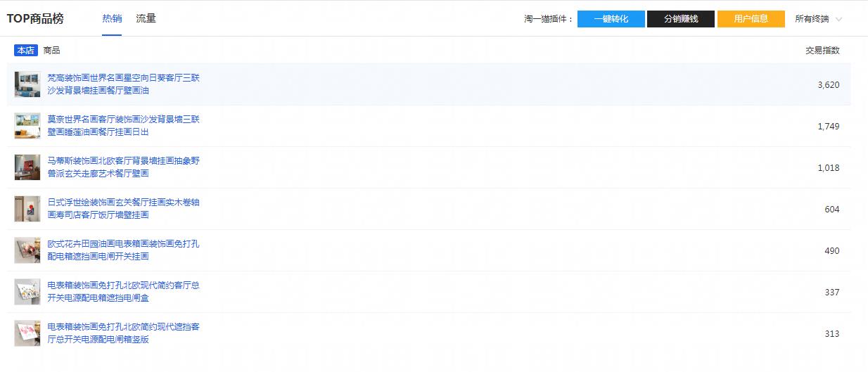This screenshot has height=372, width=868.
Task: Select the 本店 filter tag
Action: click(x=26, y=50)
